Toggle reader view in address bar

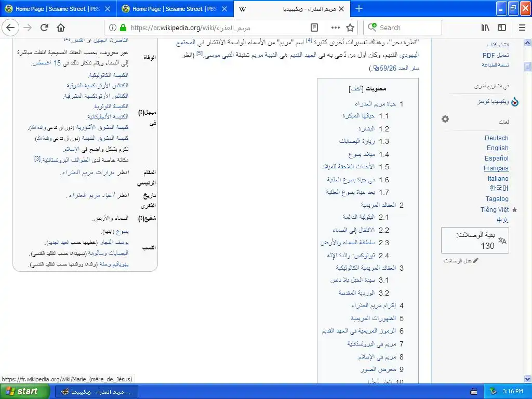pyautogui.click(x=314, y=28)
